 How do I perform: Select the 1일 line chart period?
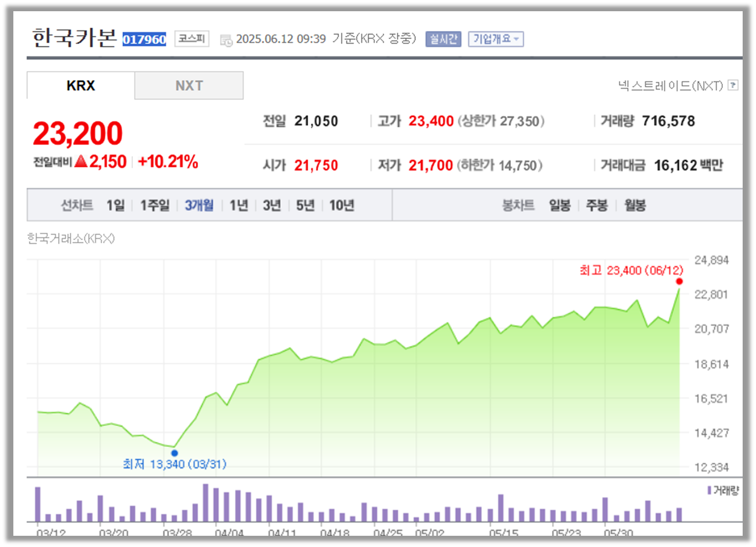point(115,205)
